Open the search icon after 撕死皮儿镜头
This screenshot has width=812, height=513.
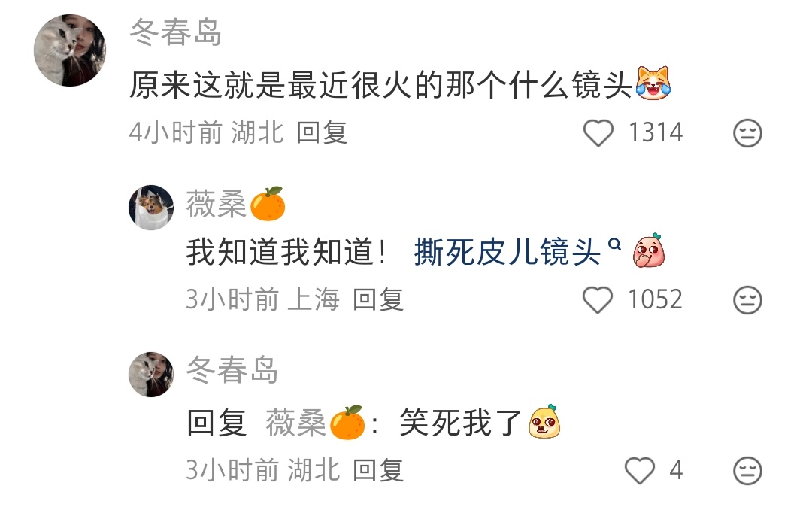(x=614, y=244)
